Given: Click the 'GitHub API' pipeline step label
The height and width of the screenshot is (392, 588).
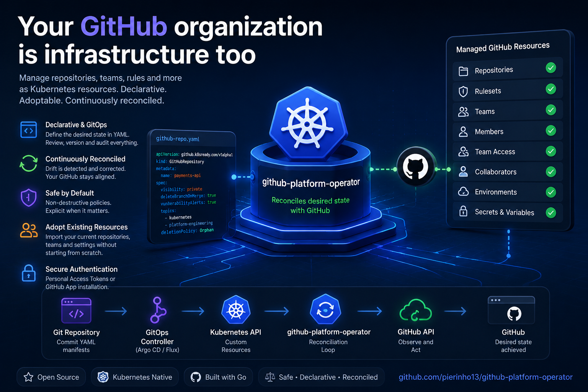Looking at the screenshot, I should tap(416, 332).
